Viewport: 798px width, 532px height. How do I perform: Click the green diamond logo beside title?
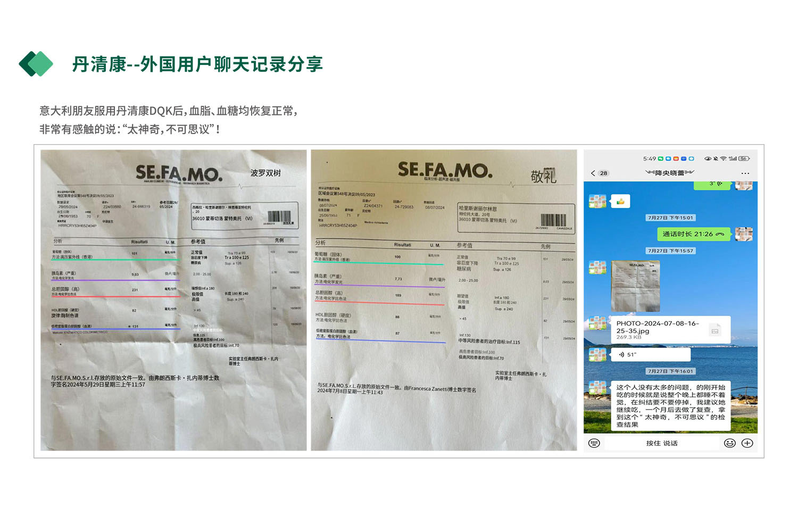[36, 64]
